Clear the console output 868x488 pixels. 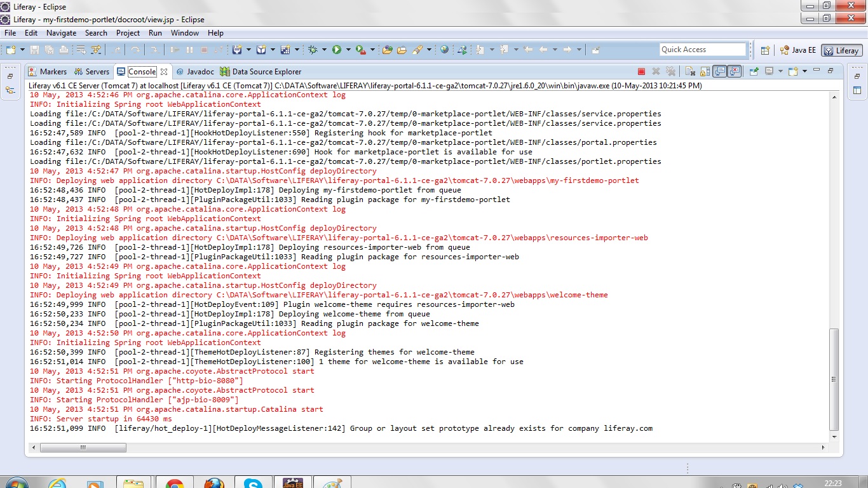pos(690,71)
